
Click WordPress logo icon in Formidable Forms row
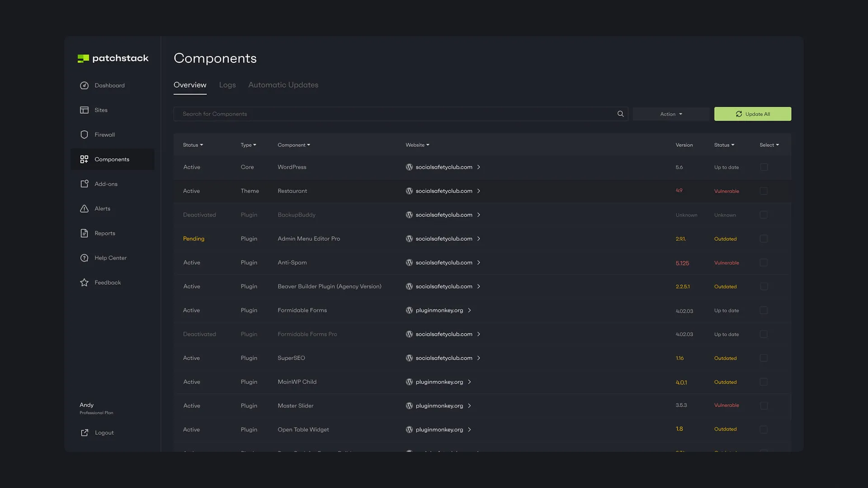click(409, 310)
